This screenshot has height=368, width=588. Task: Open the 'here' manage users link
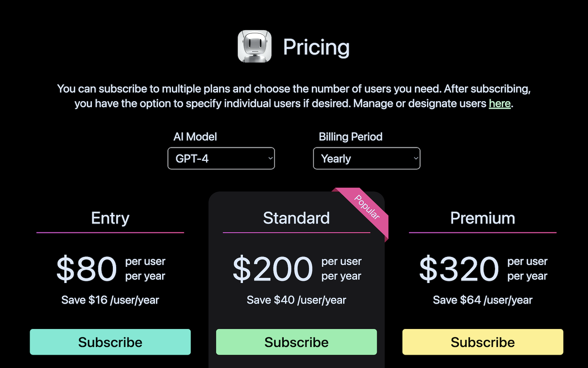pyautogui.click(x=499, y=103)
